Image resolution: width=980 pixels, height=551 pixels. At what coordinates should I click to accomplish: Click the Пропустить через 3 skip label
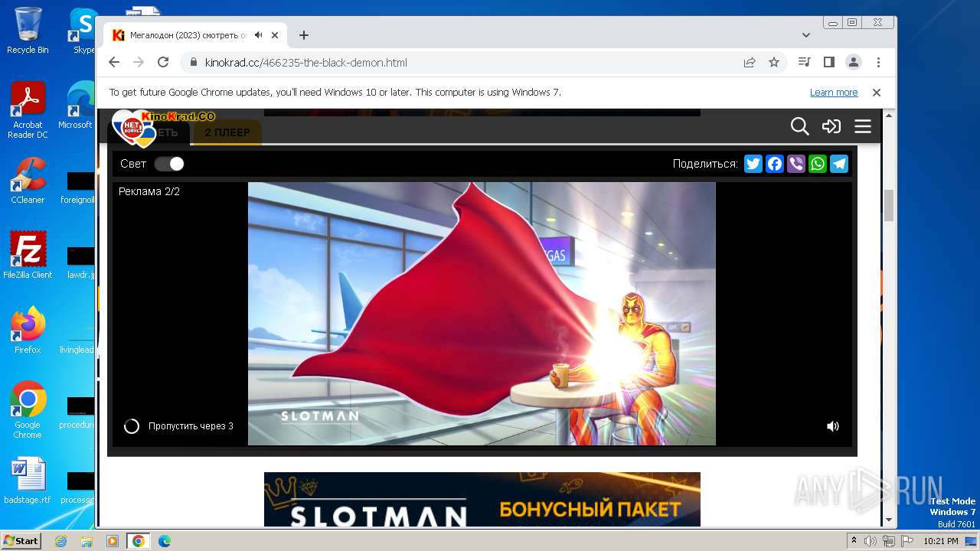[191, 426]
